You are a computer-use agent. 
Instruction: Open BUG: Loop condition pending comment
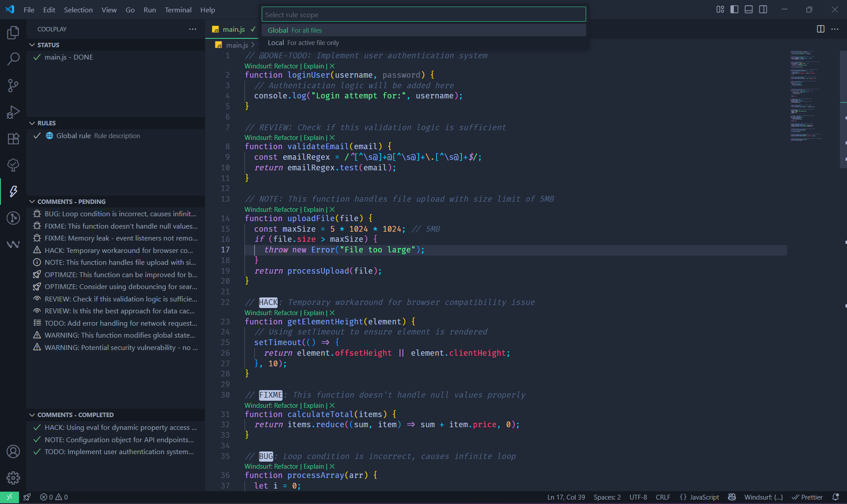pos(116,214)
